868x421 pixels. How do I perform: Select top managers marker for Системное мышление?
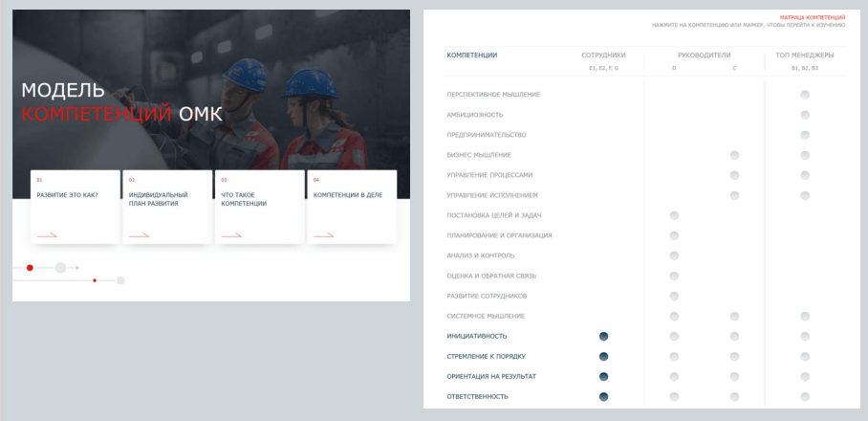(x=805, y=317)
